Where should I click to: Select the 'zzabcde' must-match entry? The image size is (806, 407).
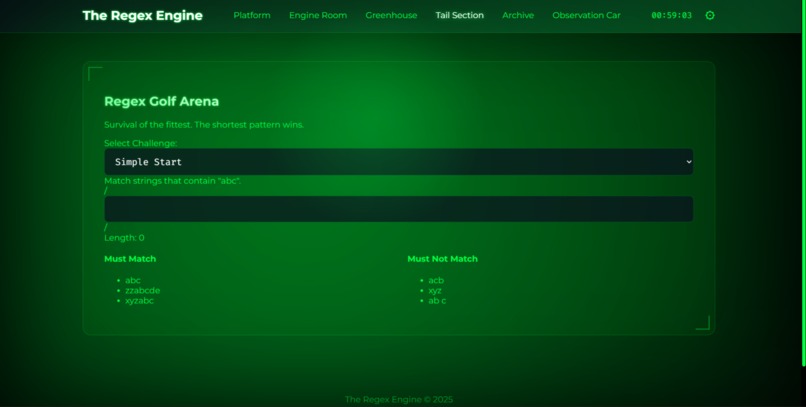click(142, 290)
